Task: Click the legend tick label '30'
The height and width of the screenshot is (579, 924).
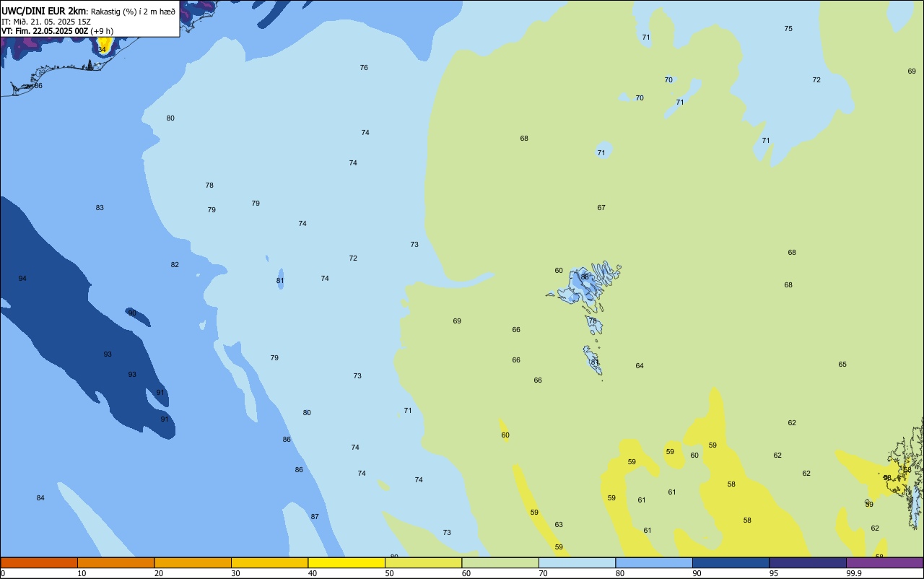Action: (x=235, y=573)
